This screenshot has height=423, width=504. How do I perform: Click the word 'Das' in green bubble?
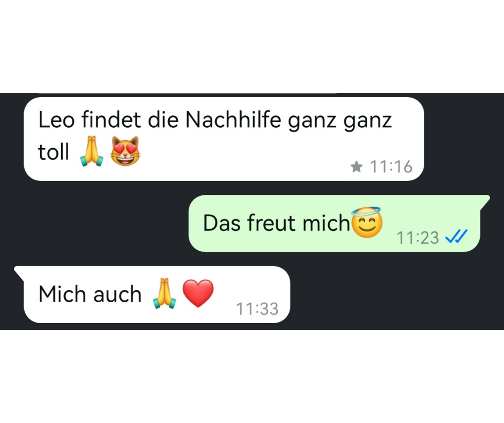pos(222,223)
